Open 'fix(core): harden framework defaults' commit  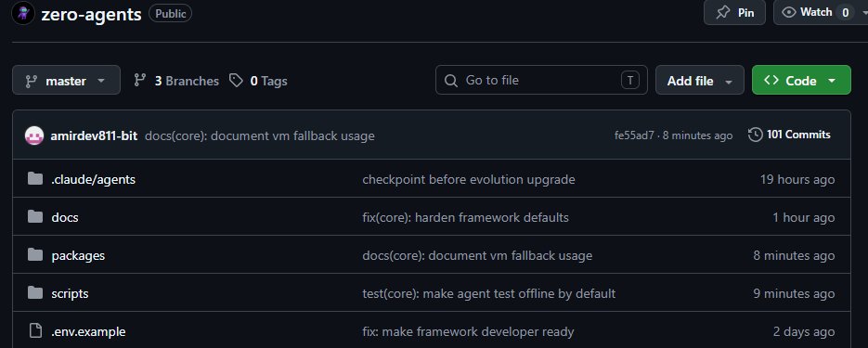point(465,217)
